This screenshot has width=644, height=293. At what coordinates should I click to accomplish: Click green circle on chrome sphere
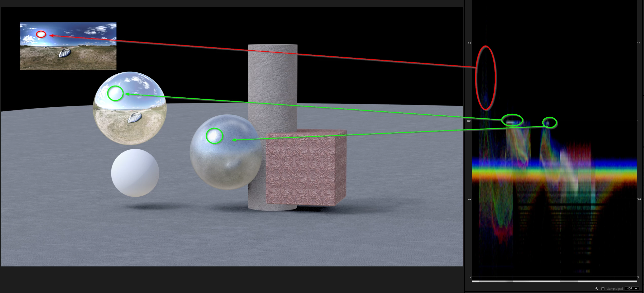coord(115,93)
